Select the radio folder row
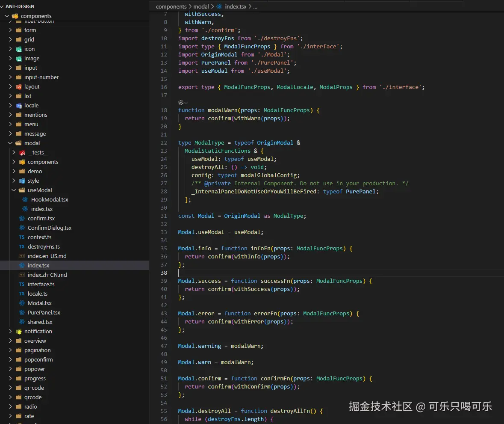Image resolution: width=504 pixels, height=424 pixels. click(74, 406)
